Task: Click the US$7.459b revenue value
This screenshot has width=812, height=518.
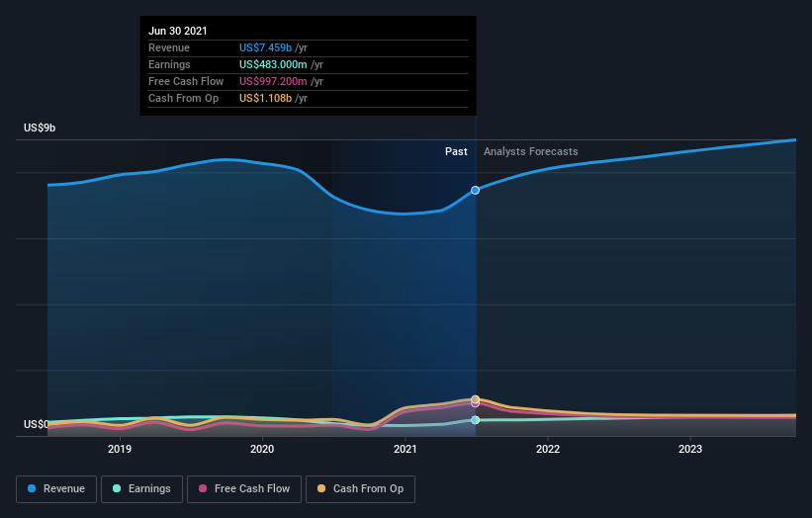Action: 265,47
